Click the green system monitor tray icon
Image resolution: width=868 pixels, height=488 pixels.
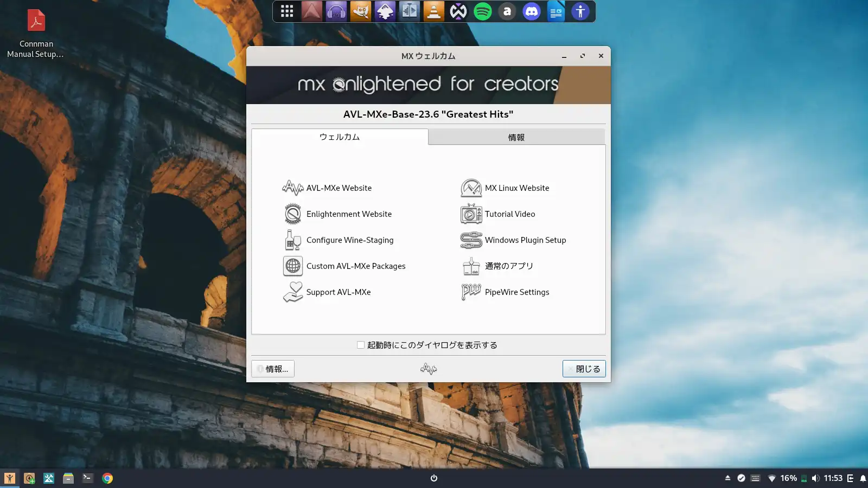coord(804,478)
